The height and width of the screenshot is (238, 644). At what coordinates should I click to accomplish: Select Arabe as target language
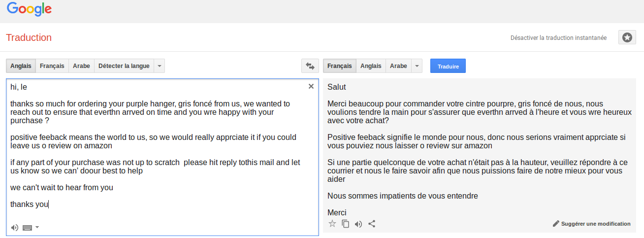coord(398,66)
